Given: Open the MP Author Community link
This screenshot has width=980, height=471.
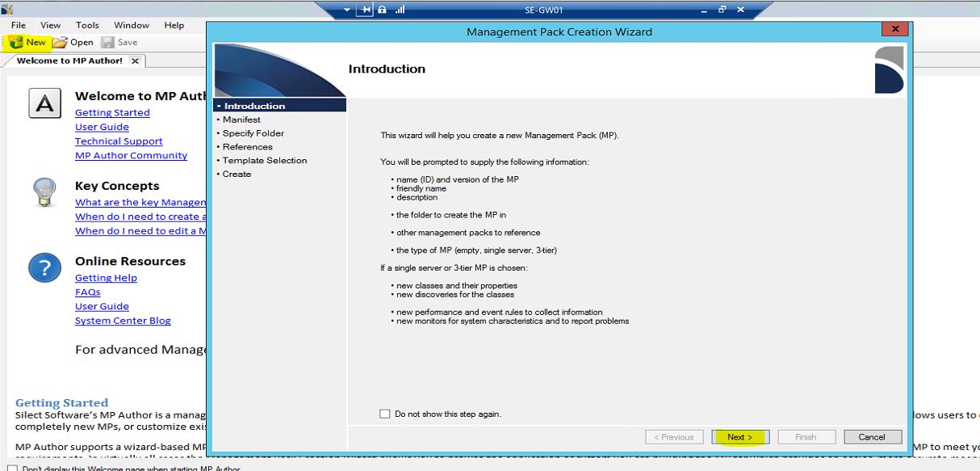Looking at the screenshot, I should pos(131,155).
